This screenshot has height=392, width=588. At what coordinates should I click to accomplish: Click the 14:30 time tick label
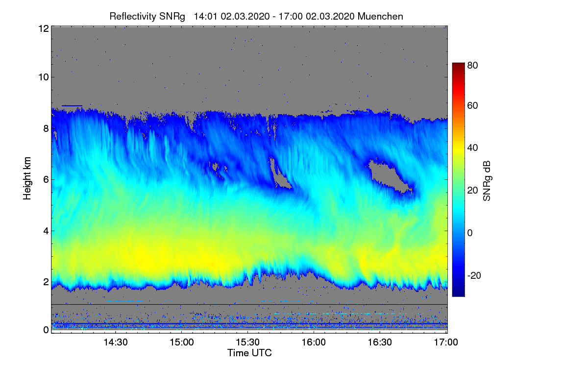point(116,342)
